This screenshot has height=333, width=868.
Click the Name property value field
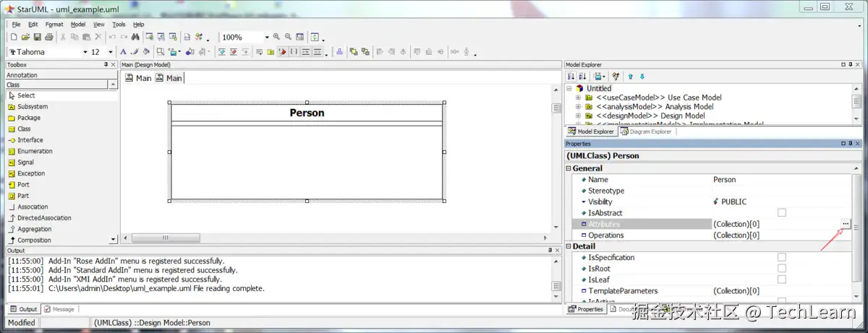tap(781, 180)
